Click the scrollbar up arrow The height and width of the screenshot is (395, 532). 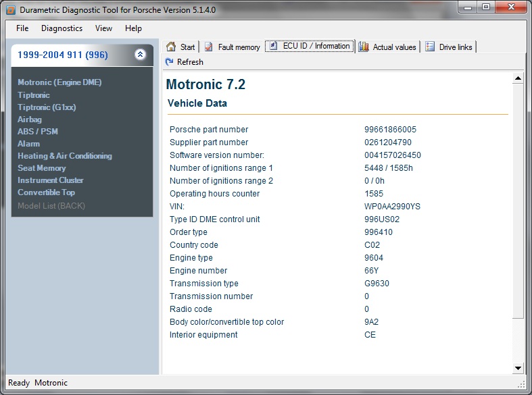518,78
